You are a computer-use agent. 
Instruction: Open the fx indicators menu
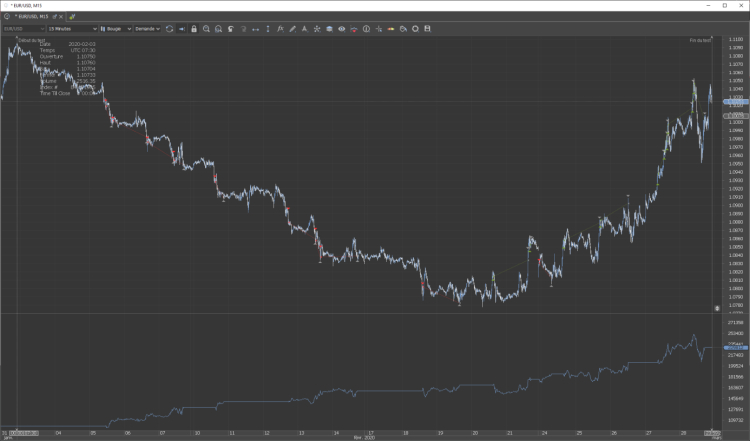tap(280, 29)
